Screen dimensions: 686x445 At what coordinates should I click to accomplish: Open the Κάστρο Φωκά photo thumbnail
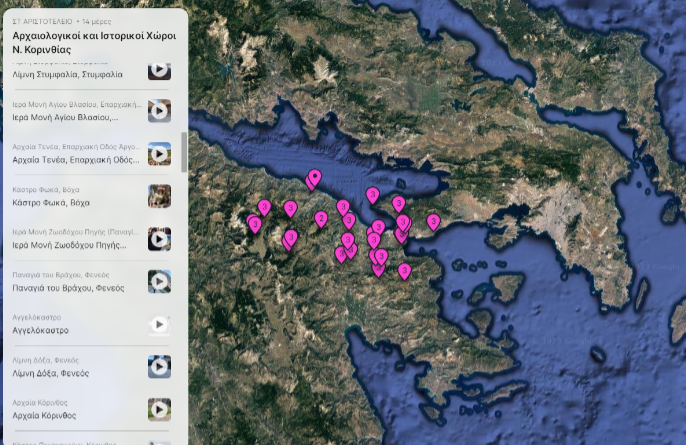point(159,196)
